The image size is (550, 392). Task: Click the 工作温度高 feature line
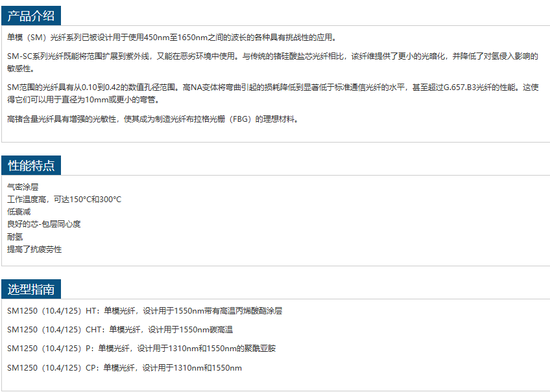click(64, 200)
